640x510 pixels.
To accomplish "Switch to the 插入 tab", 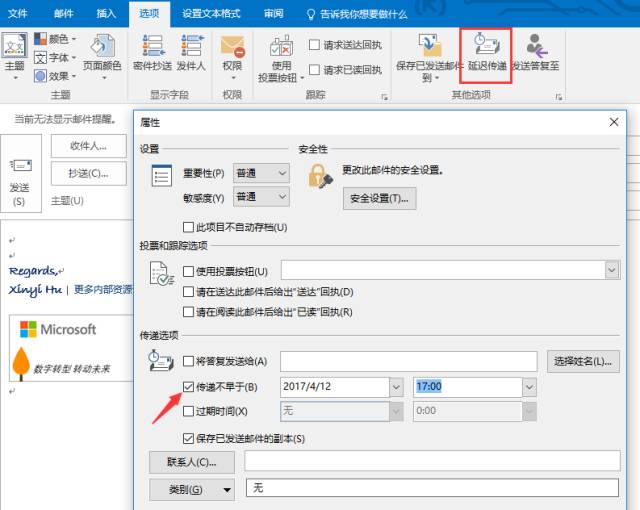I will (x=106, y=14).
